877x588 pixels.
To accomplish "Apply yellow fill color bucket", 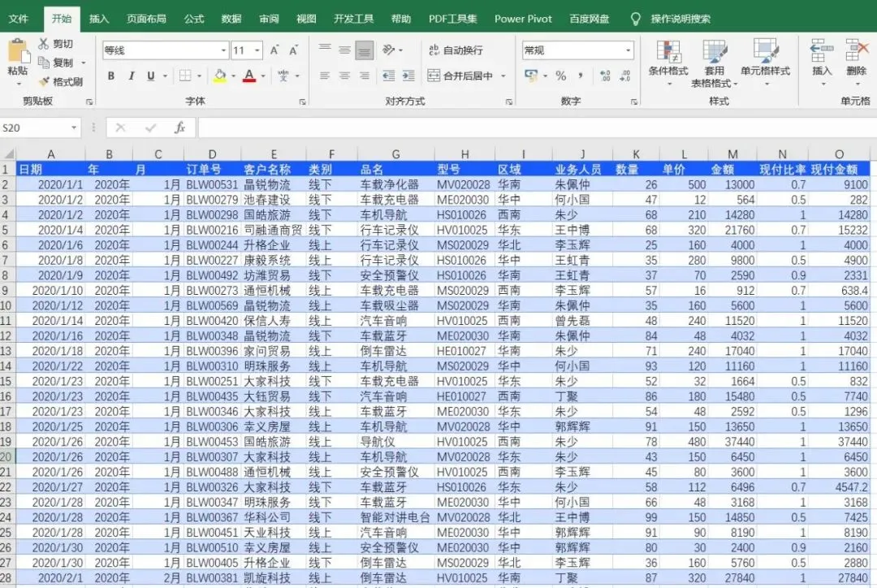I will (x=220, y=76).
